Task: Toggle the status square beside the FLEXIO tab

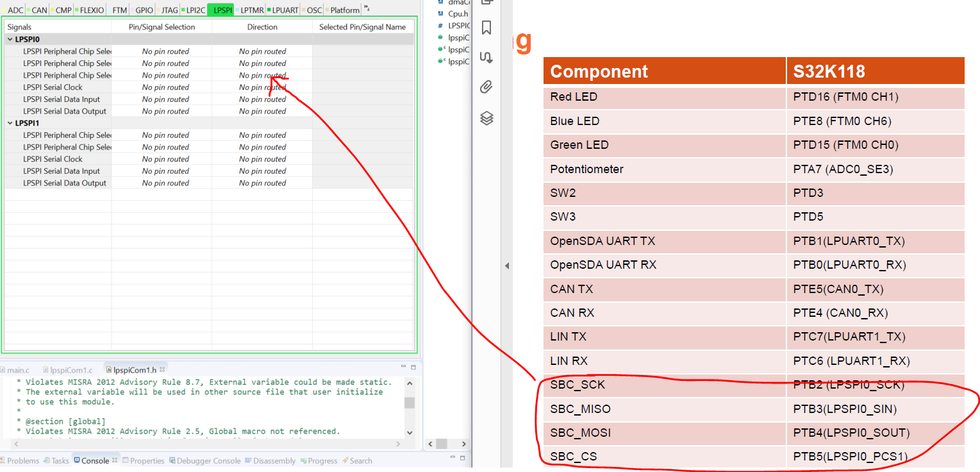Action: (76, 10)
